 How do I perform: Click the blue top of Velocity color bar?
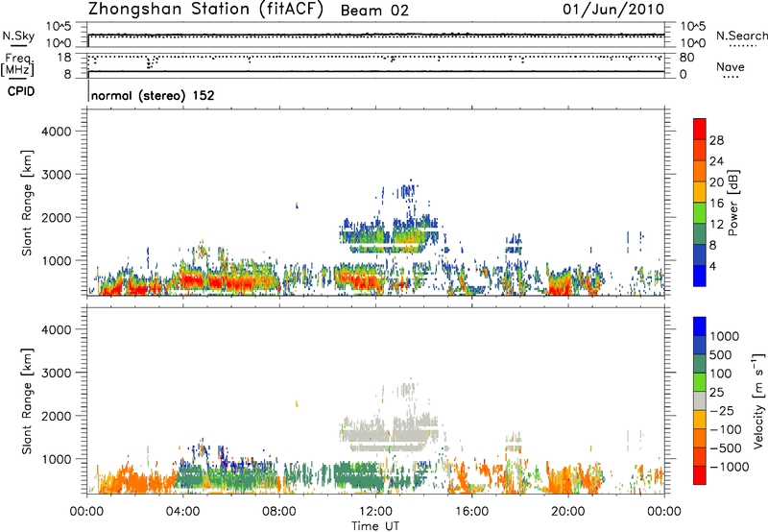(700, 326)
